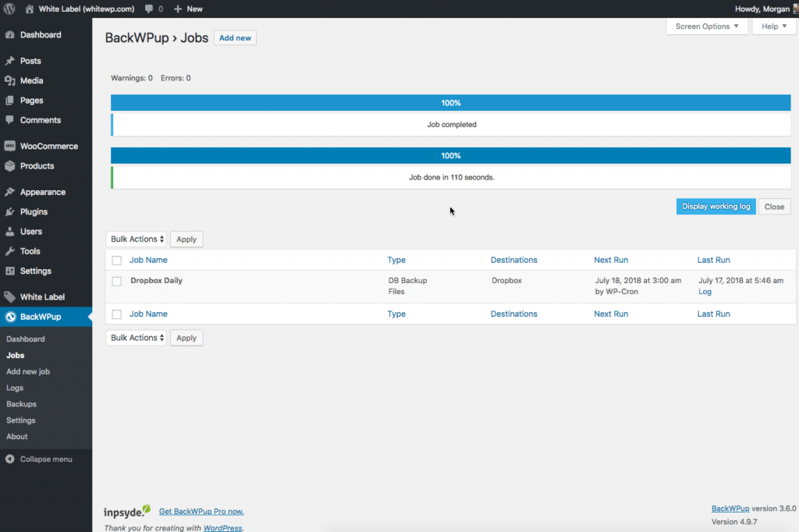
Task: Click the inpsyde logo in footer
Action: [127, 511]
